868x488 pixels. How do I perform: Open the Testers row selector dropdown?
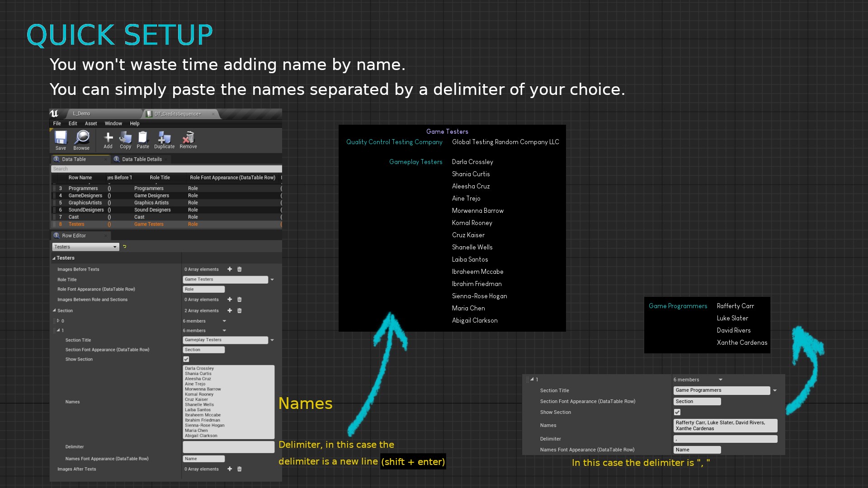[x=85, y=247]
